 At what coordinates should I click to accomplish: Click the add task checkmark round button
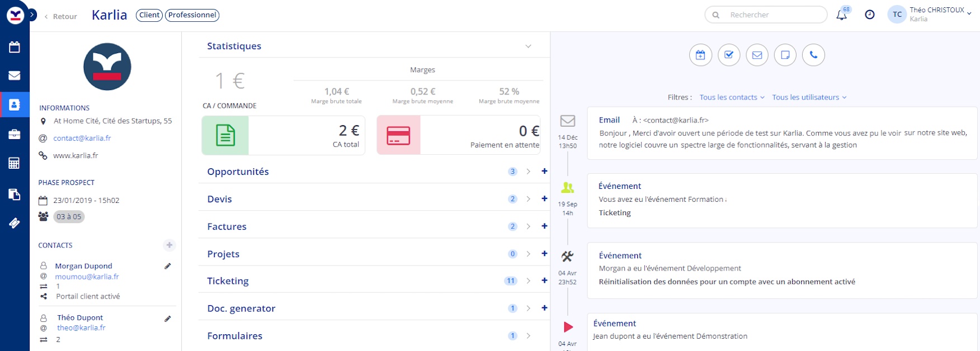[x=729, y=55]
